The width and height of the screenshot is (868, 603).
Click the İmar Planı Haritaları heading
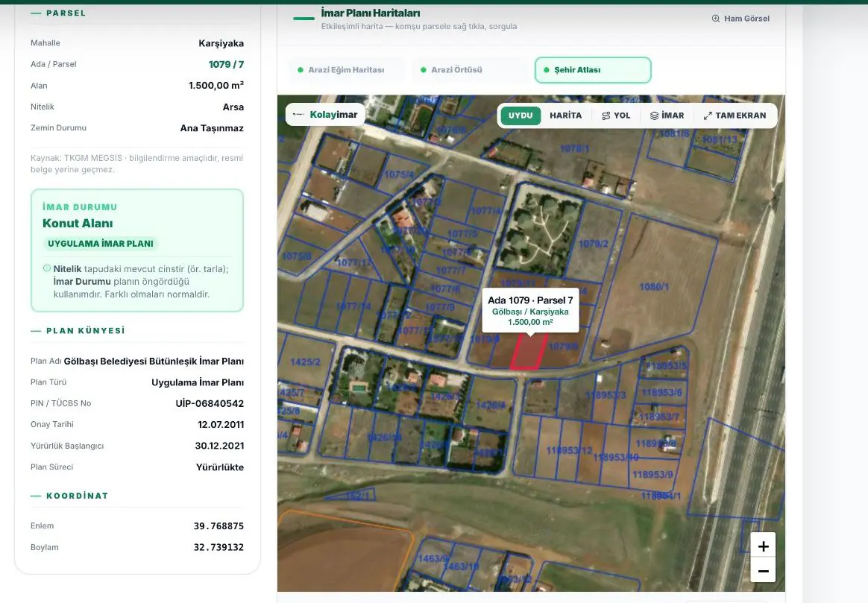371,13
